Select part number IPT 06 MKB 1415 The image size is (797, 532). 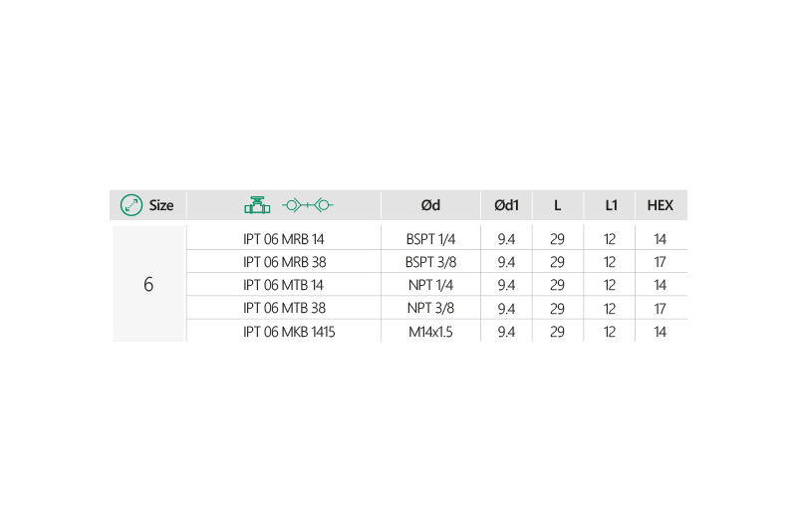pos(289,331)
